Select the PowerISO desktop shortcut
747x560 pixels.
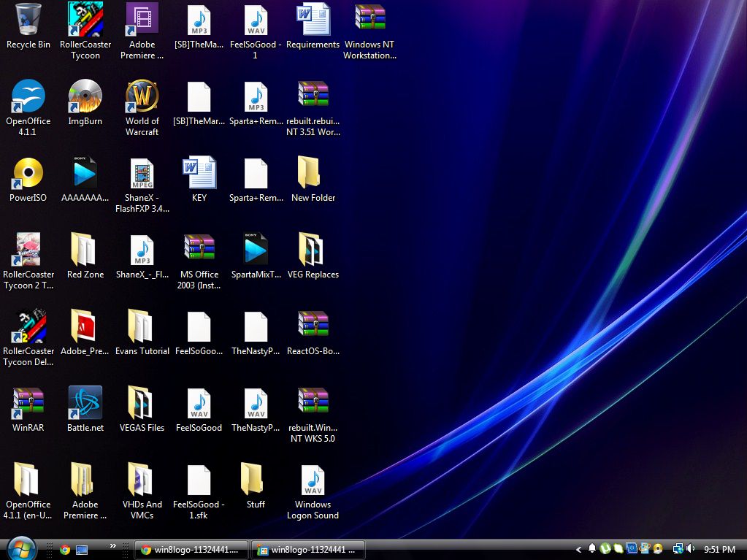(28, 173)
